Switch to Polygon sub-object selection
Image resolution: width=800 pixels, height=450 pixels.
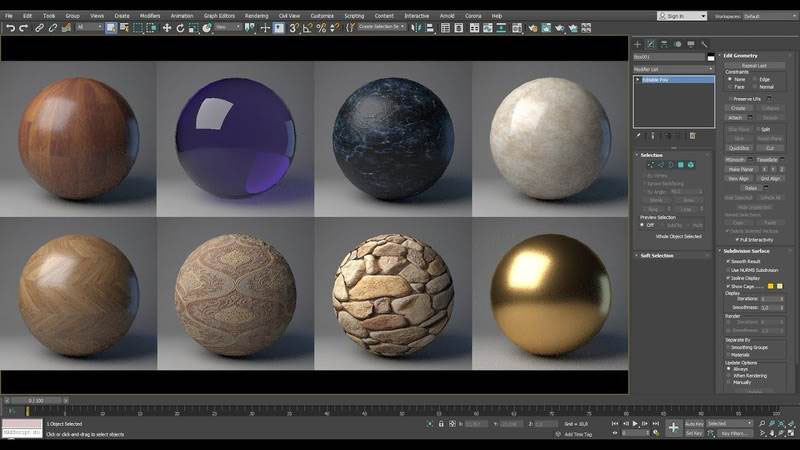tap(681, 165)
